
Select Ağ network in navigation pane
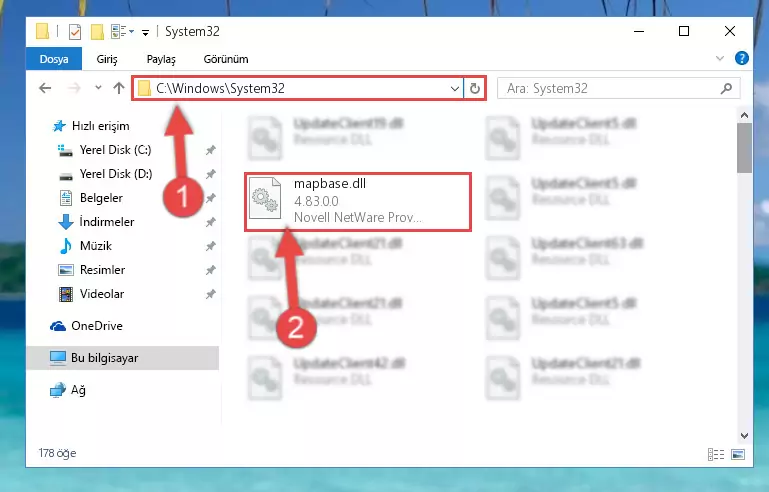pos(78,390)
